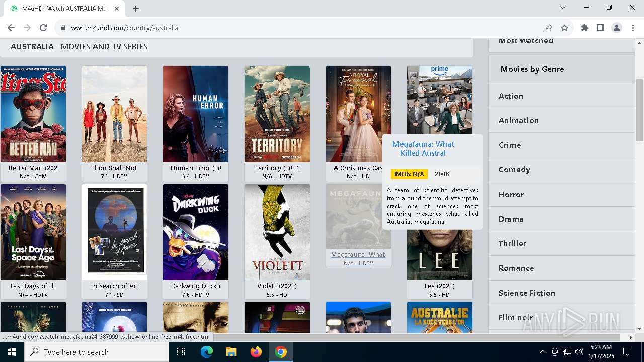Open a new browser tab
Viewport: 644px width, 362px height.
click(x=136, y=9)
